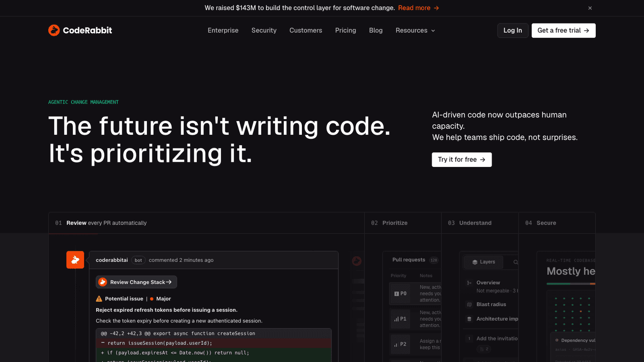Click the Priority column header

398,276
